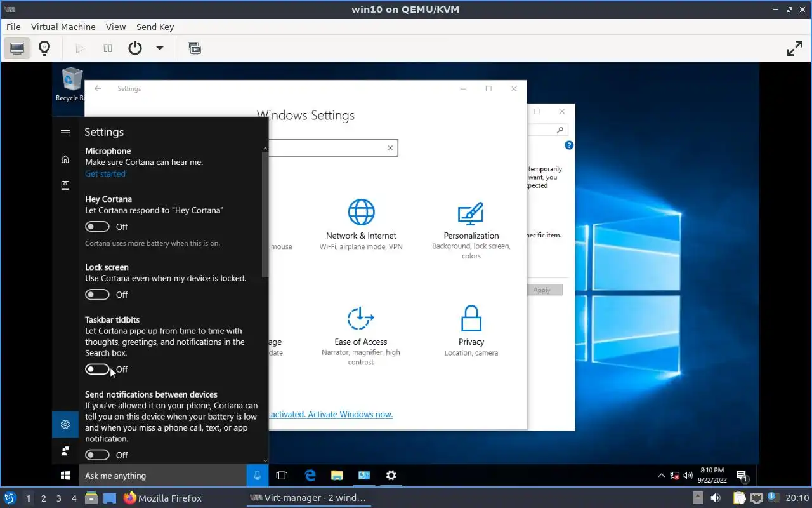Screen dimensions: 812x508
Task: Open the Windows Start menu
Action: click(65, 476)
